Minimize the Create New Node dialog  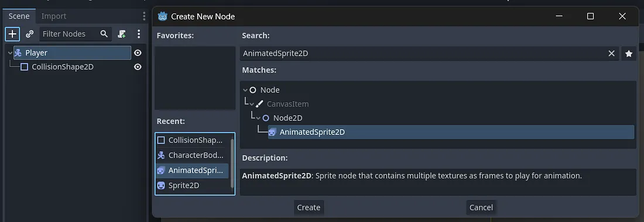coord(559,16)
